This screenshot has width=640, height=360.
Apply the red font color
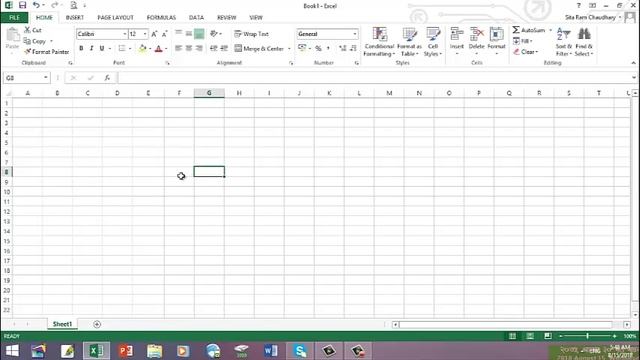tap(159, 49)
